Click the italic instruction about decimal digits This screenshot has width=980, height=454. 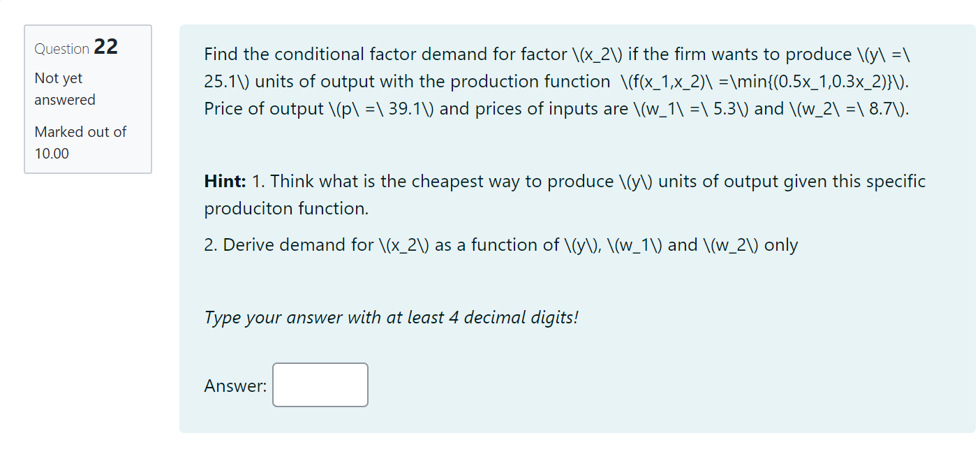click(x=392, y=318)
